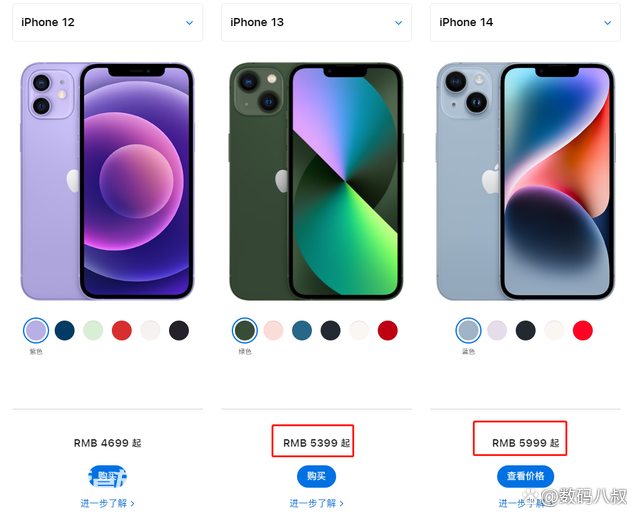Image resolution: width=640 pixels, height=520 pixels.
Task: Open the iPhone 12 model dropdown
Action: tap(107, 22)
